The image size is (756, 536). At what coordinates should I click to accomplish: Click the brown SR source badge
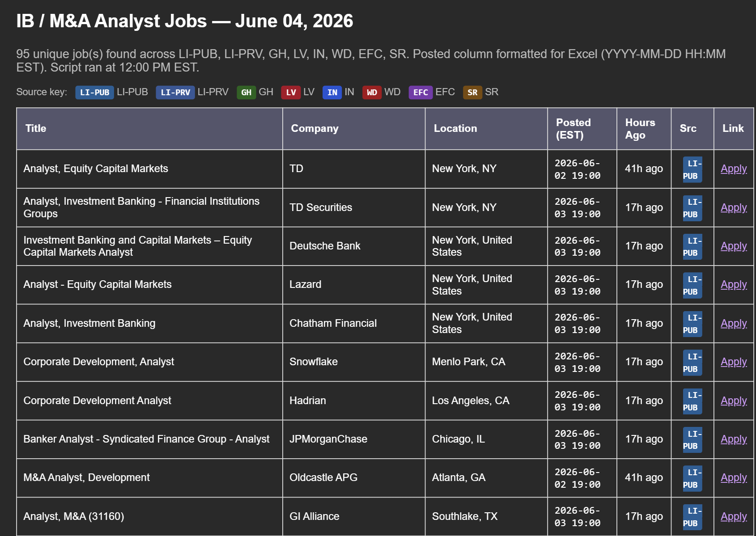click(472, 93)
